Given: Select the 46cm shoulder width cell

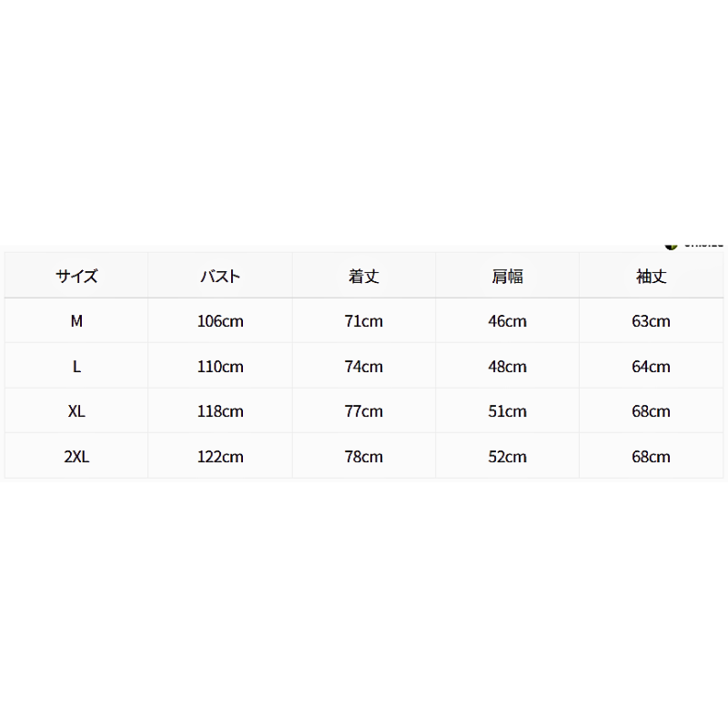Looking at the screenshot, I should [x=508, y=321].
